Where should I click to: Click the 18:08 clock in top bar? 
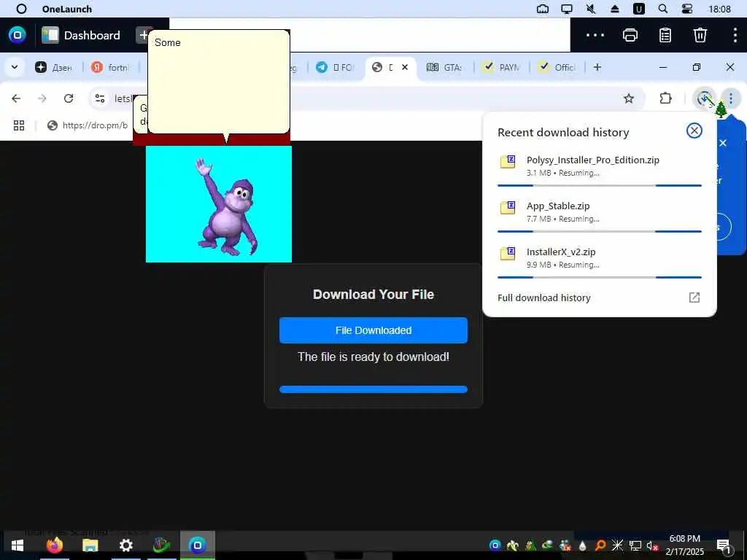tap(719, 9)
